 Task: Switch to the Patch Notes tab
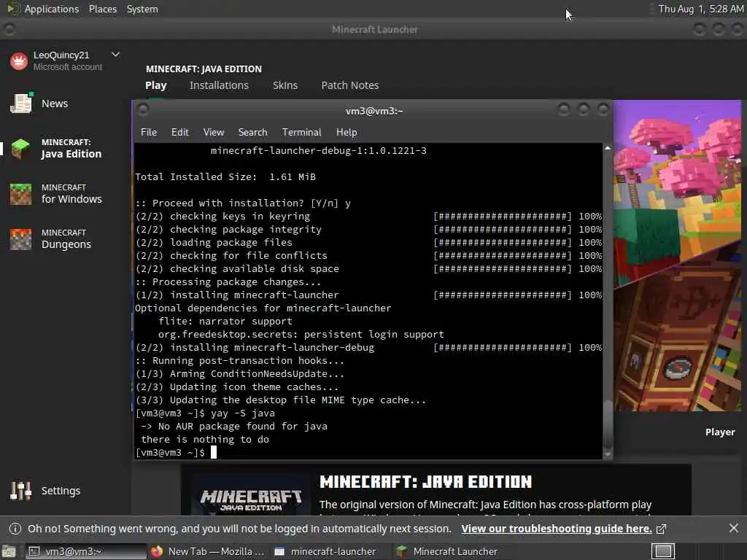point(349,85)
